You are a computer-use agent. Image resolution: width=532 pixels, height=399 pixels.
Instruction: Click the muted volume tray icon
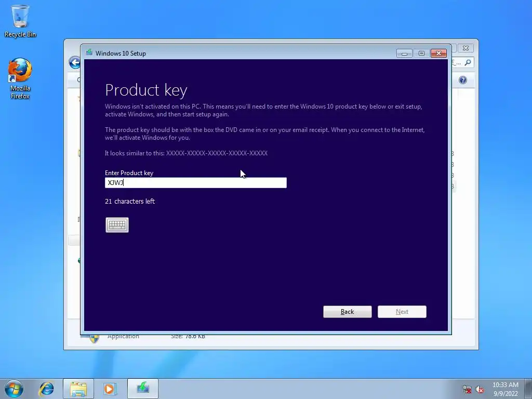pos(480,390)
